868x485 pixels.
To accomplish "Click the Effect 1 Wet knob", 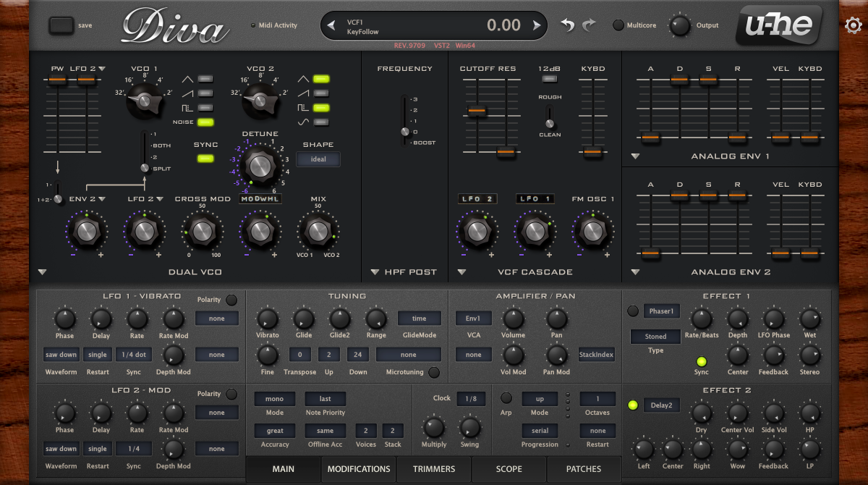I will [809, 319].
